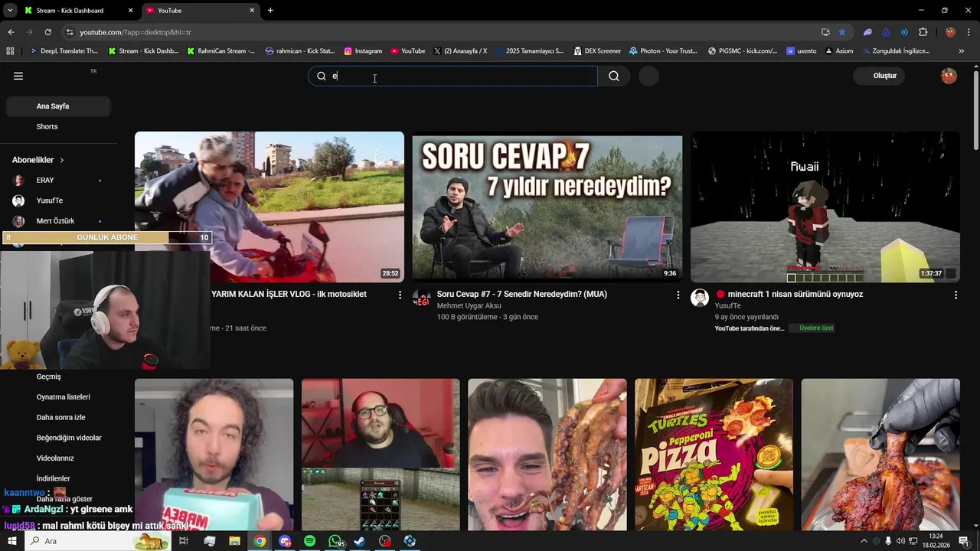Bookmark this page with star icon
Viewport: 980px width, 551px height.
[842, 32]
